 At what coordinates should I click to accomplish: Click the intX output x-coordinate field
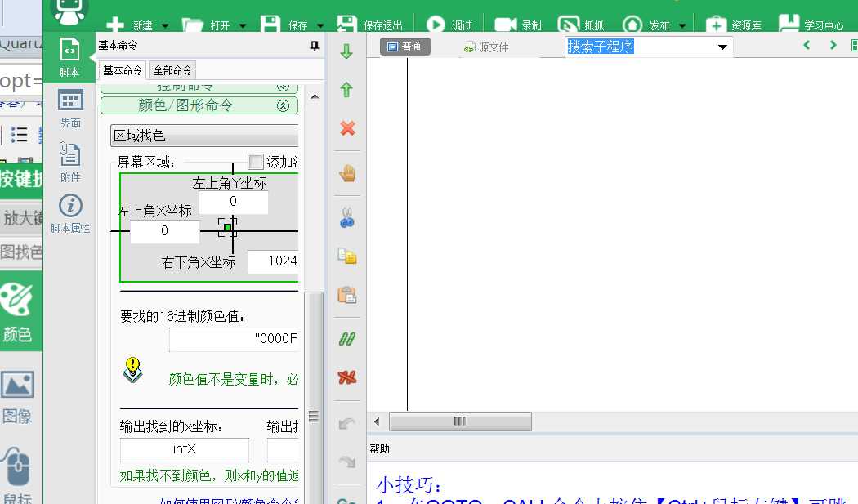pos(185,450)
